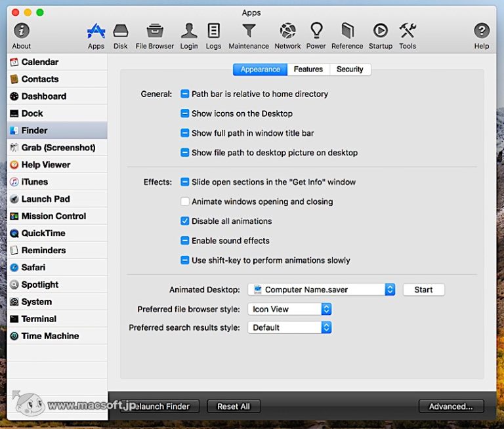This screenshot has height=429, width=504.
Task: Open the Maintenance funnel icon
Action: tap(249, 35)
